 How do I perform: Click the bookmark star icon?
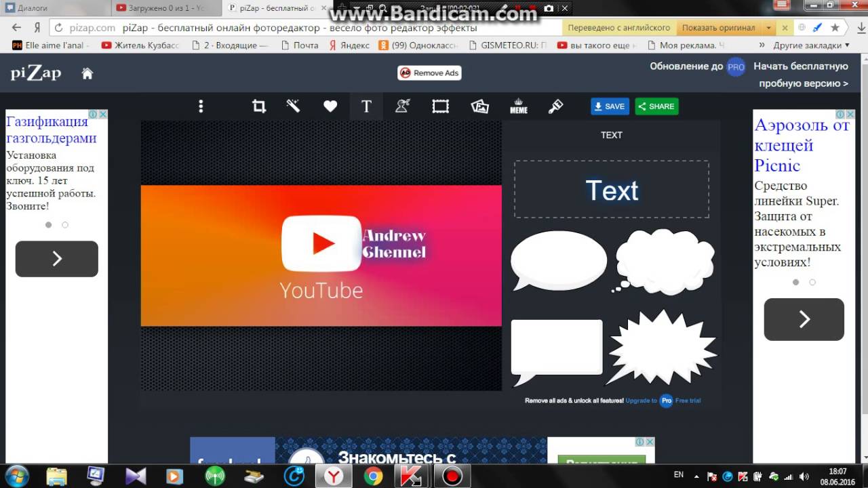click(835, 28)
